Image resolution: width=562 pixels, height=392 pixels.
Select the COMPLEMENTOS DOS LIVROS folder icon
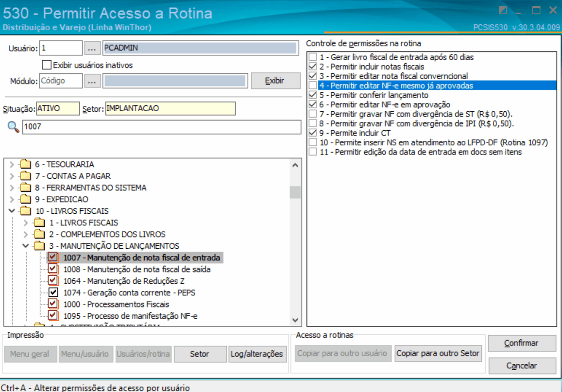coord(39,234)
